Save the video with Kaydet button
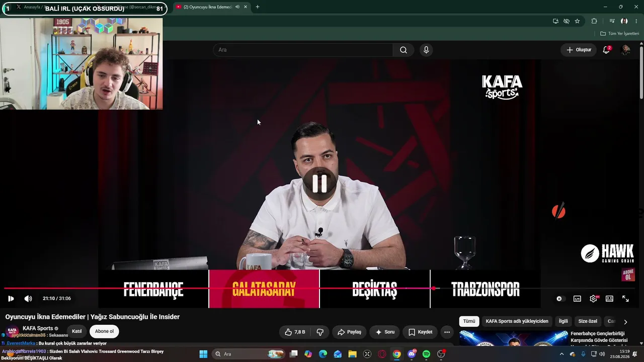 click(420, 332)
